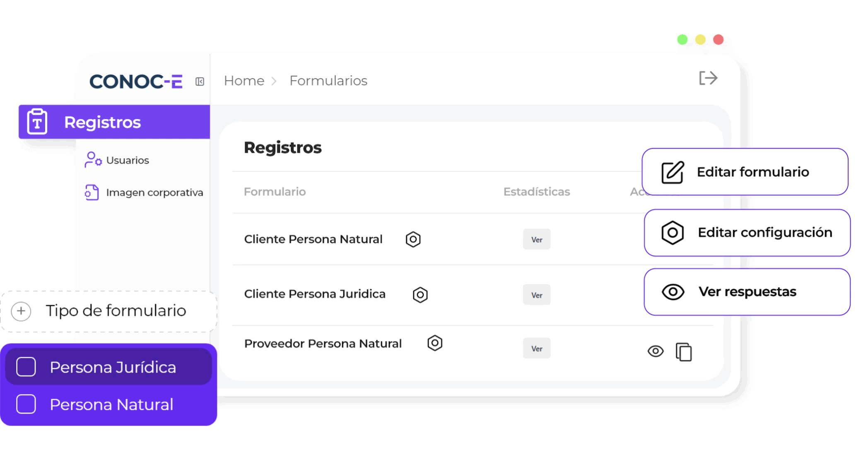The image size is (868, 476).
Task: Click the Ver respuestas option
Action: click(x=747, y=291)
